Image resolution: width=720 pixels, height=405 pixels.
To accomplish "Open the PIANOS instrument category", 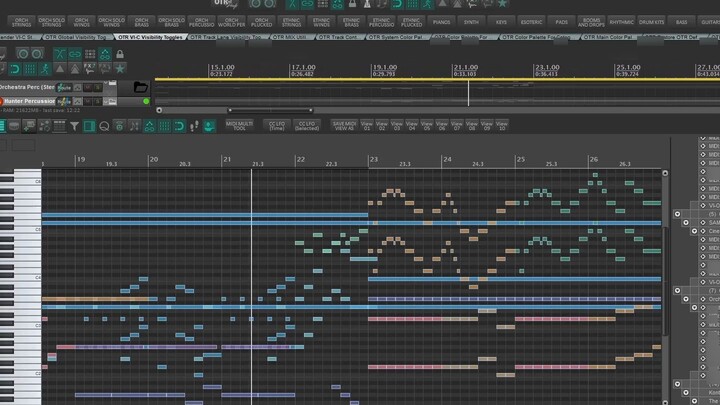I will [441, 21].
